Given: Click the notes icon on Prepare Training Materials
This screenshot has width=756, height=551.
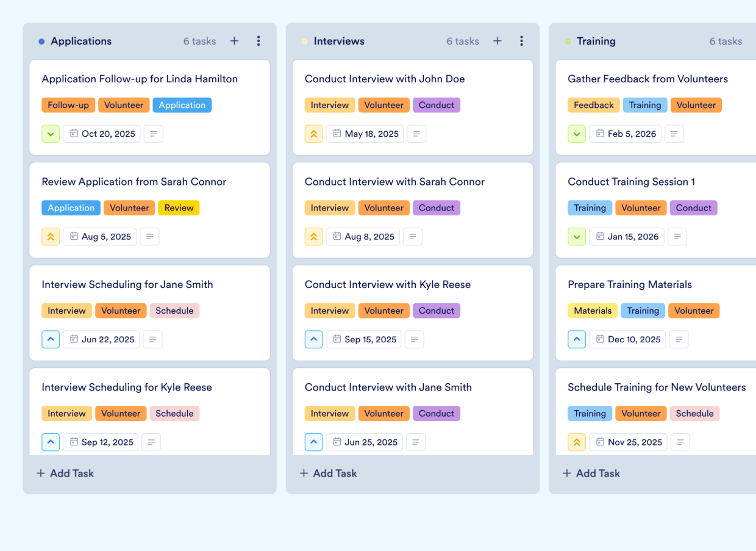Looking at the screenshot, I should [679, 339].
